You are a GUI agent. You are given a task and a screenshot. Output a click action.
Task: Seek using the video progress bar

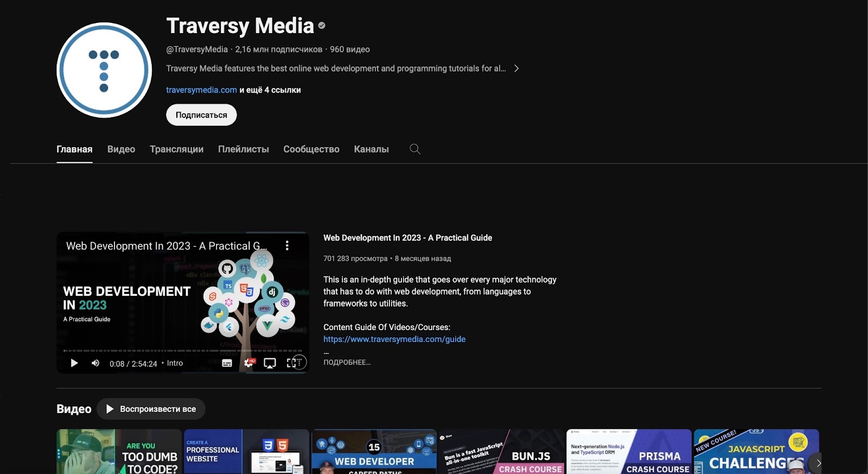coord(182,351)
